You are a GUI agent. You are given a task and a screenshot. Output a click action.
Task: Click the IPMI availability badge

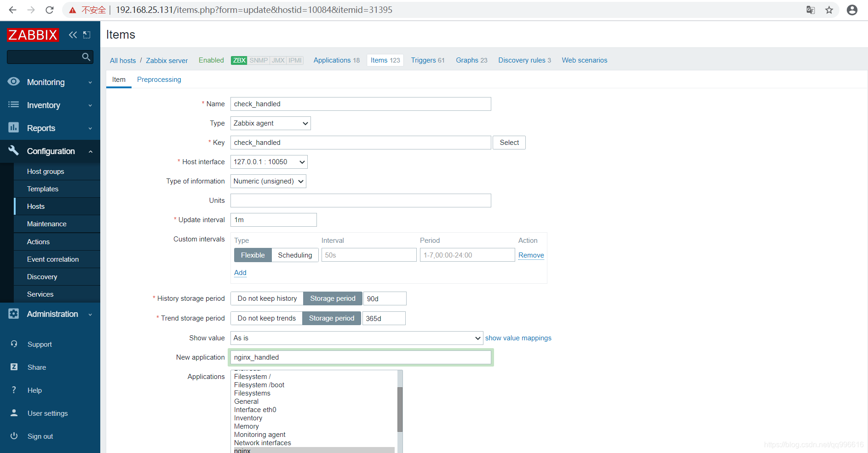(x=295, y=60)
